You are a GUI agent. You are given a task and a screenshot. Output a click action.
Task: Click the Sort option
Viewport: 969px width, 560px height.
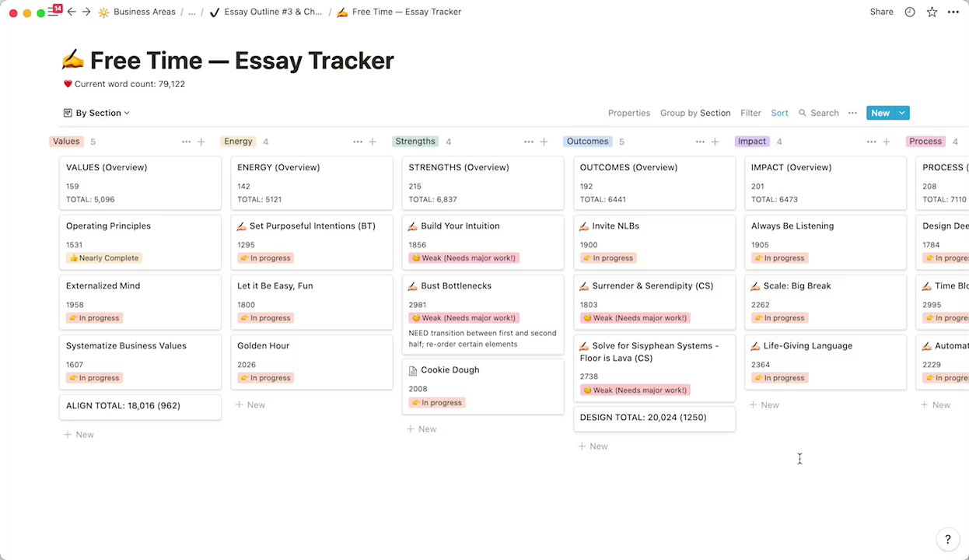click(x=779, y=113)
